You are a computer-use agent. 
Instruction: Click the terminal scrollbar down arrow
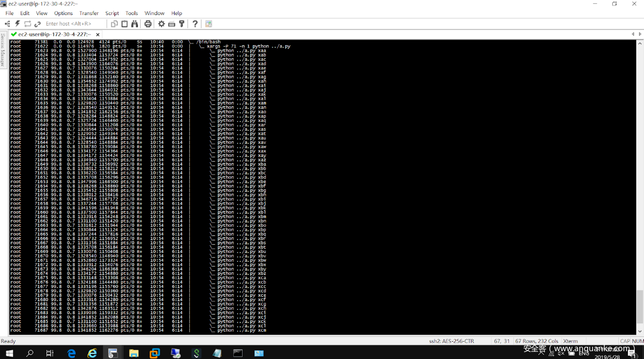point(640,331)
